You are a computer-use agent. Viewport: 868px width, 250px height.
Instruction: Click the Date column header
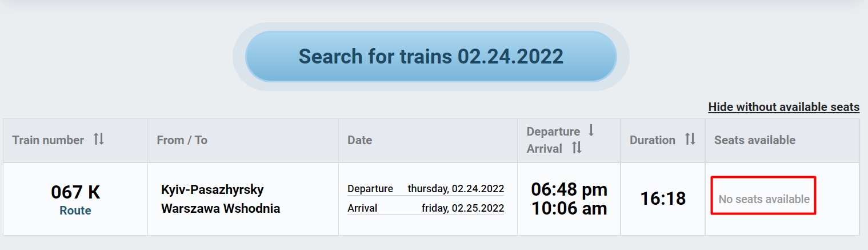pyautogui.click(x=359, y=140)
